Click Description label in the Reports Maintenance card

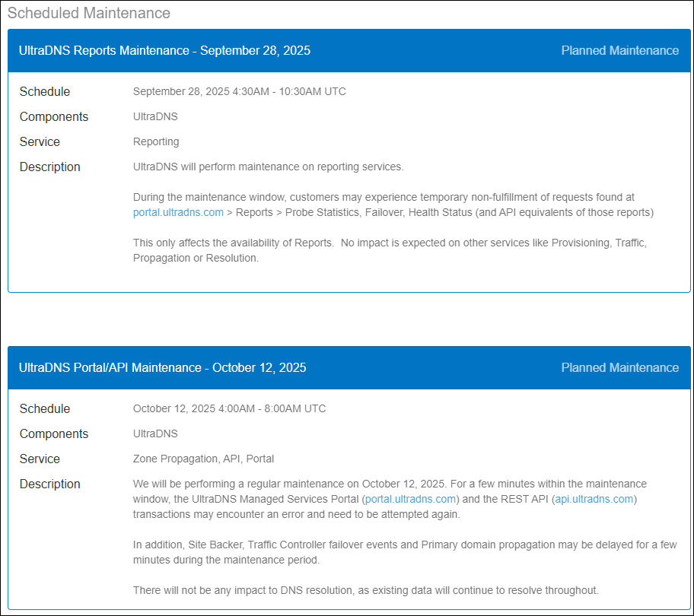point(50,167)
